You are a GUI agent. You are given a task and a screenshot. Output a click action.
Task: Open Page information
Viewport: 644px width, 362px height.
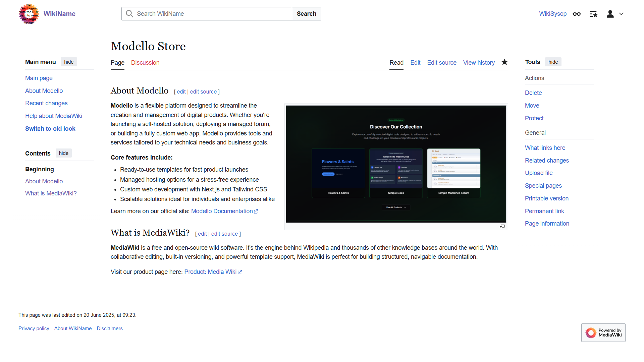(547, 224)
